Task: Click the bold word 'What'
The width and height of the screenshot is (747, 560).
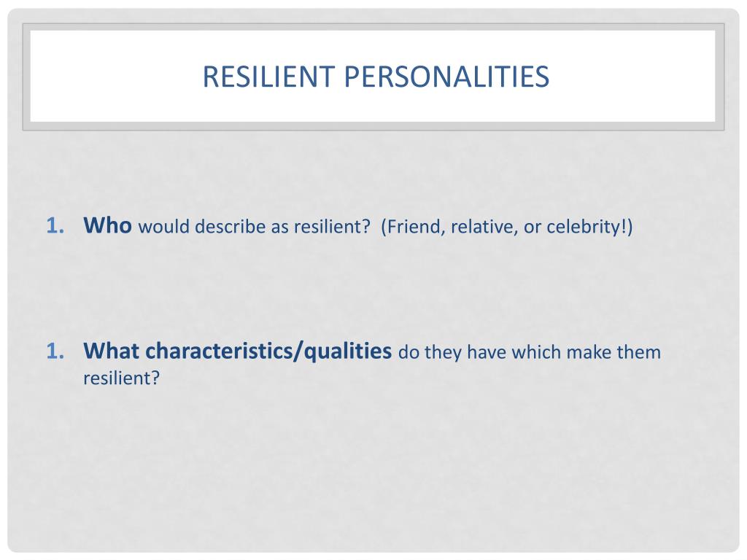Action: click(112, 351)
